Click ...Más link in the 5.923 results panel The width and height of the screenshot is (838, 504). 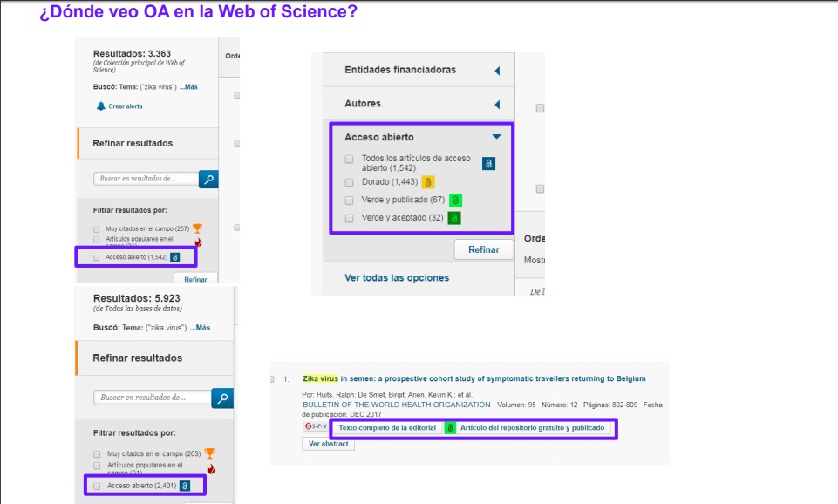200,328
